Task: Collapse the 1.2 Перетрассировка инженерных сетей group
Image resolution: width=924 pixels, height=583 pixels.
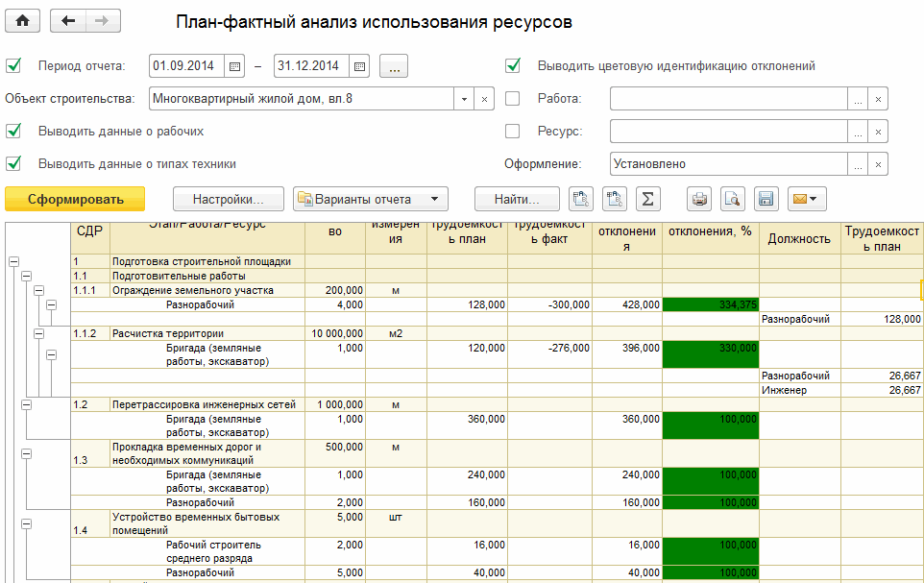Action: point(26,404)
